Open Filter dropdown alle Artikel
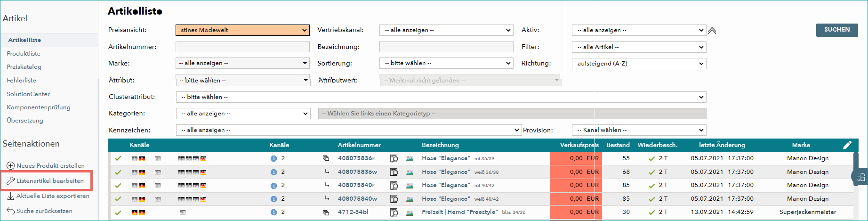Viewport: 868px width, 221px height. (x=639, y=47)
